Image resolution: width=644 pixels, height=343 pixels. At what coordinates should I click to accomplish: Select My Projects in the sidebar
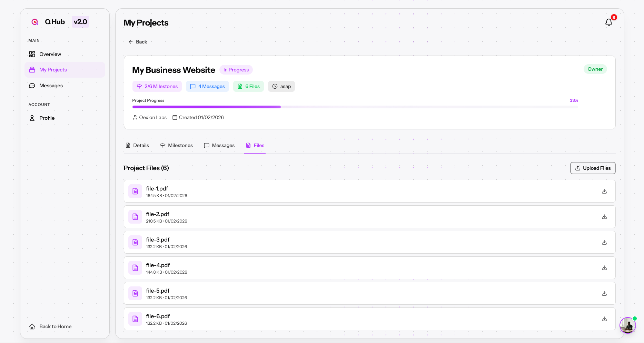point(53,70)
